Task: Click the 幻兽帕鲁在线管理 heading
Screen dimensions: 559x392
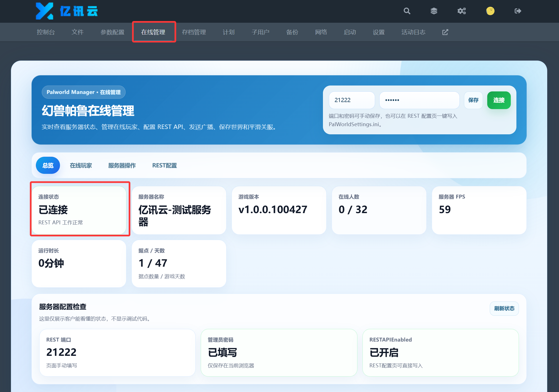Action: tap(88, 111)
